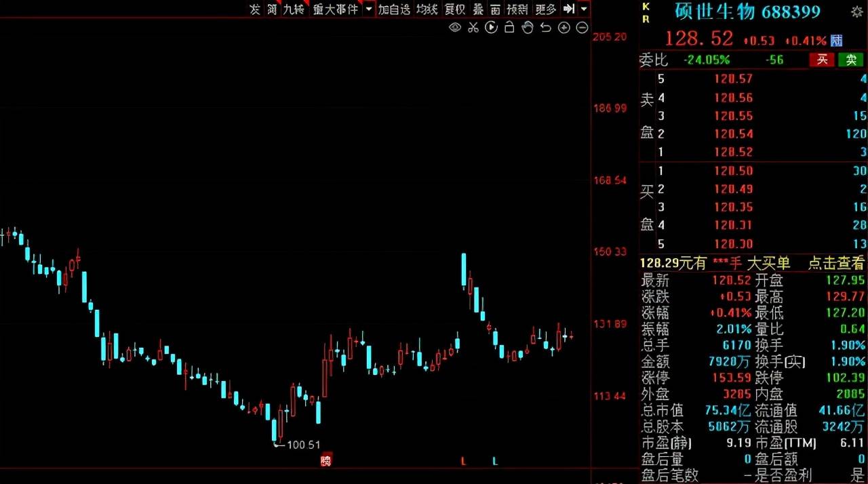Open the dropdown arrow at toolbar's far right
The width and height of the screenshot is (868, 484).
pos(584,9)
